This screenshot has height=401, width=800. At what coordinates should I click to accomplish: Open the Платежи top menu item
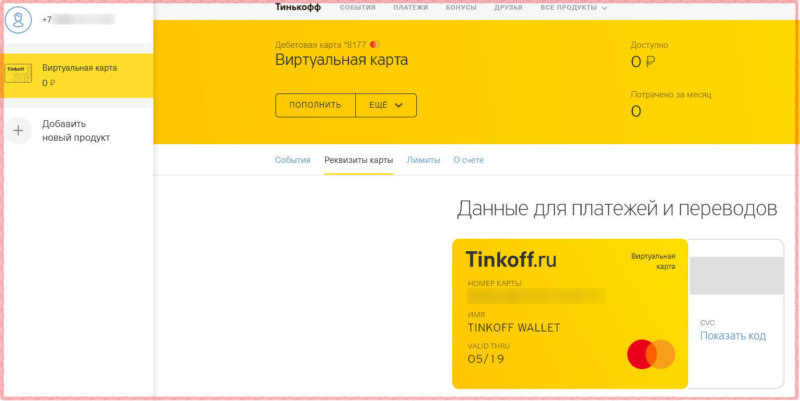[x=411, y=8]
